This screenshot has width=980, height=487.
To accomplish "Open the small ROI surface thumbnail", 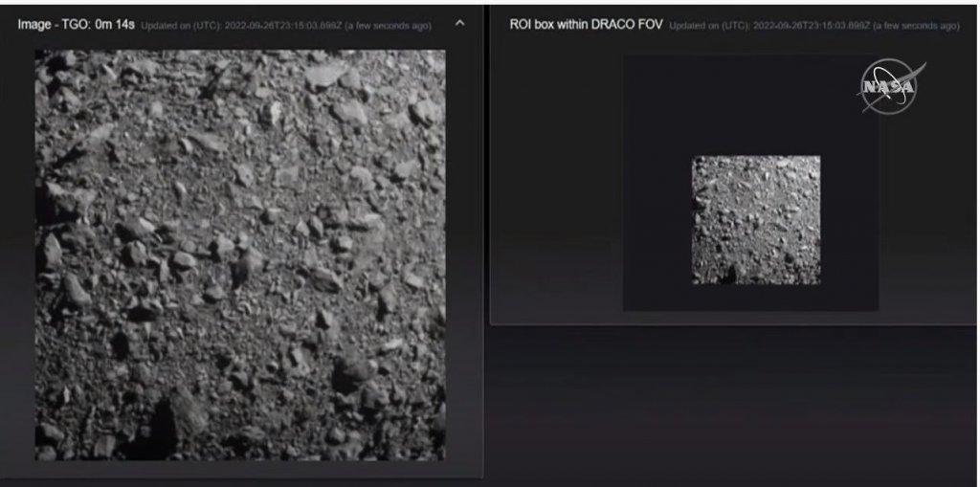I will (x=756, y=219).
